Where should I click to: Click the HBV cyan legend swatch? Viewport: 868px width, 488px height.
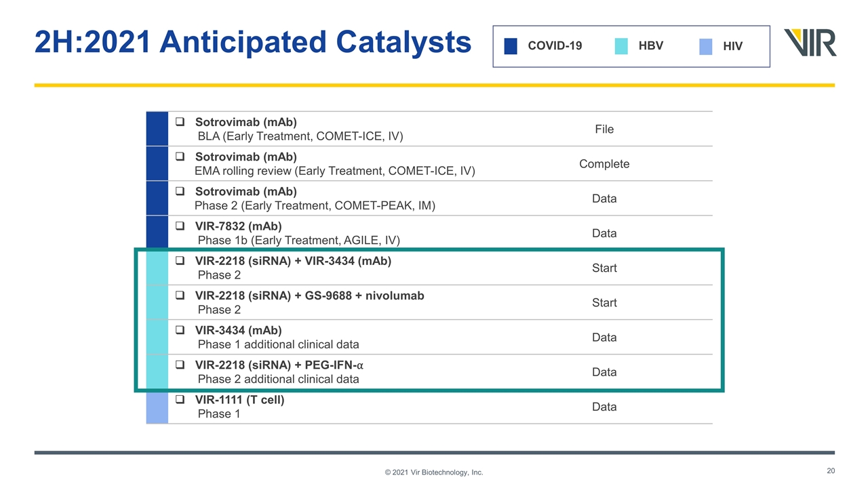(x=621, y=46)
